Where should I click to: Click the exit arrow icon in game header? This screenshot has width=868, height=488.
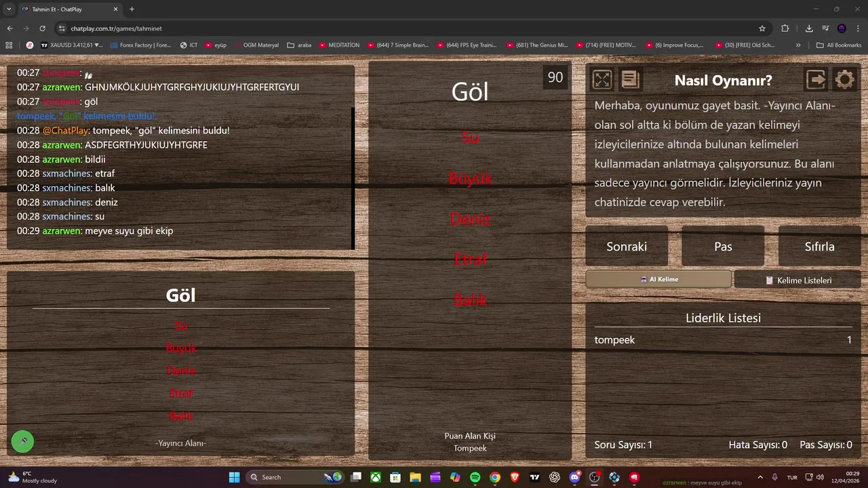coord(816,79)
